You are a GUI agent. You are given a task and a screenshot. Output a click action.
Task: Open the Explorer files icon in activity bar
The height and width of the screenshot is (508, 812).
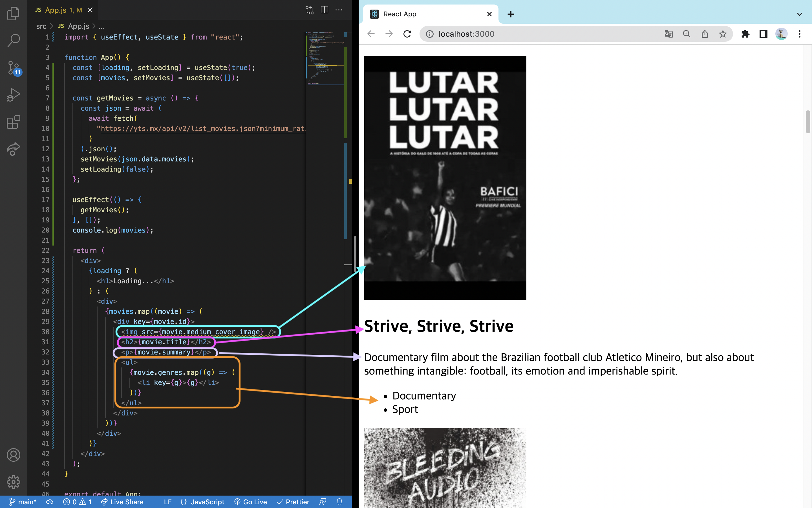[14, 14]
